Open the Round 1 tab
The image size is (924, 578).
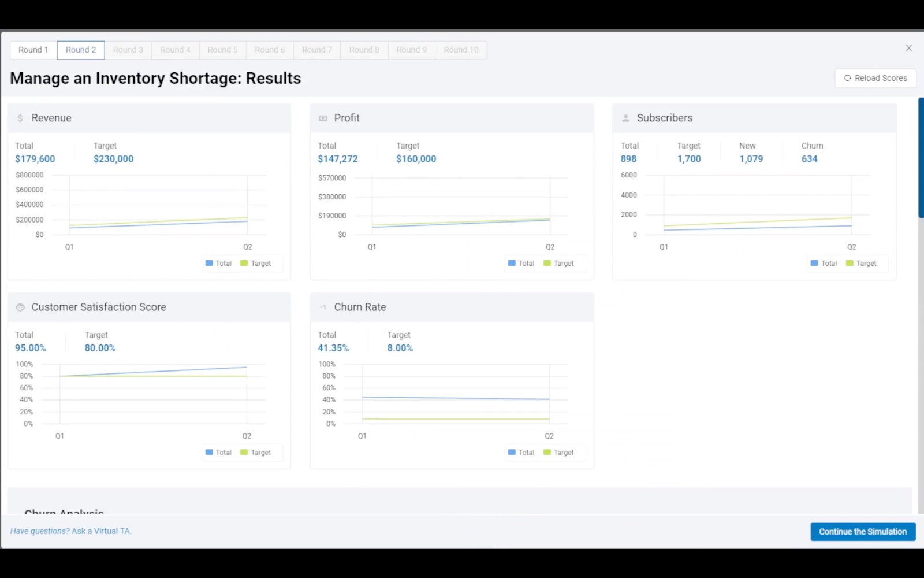[x=33, y=50]
